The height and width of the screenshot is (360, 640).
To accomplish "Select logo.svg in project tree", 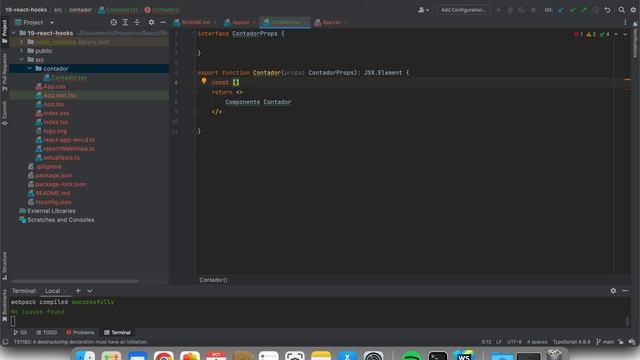I will pos(55,131).
